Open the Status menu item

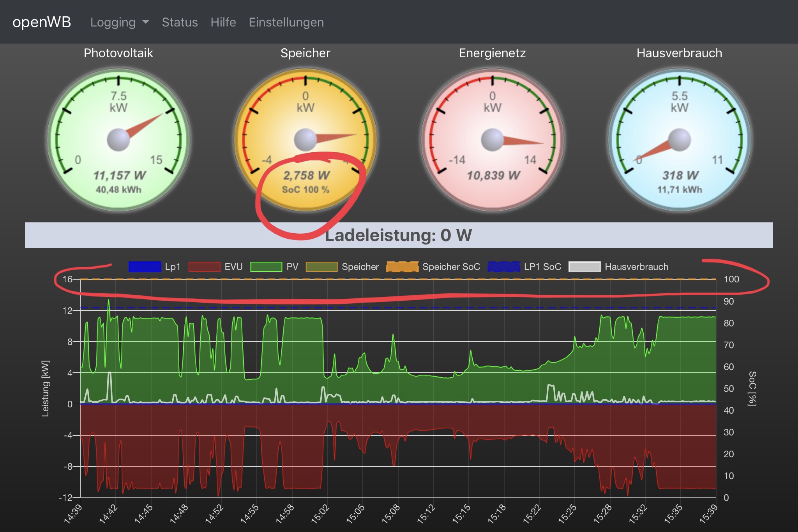(x=180, y=22)
